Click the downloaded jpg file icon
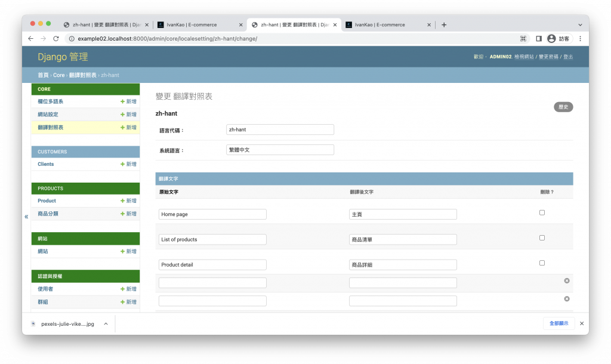This screenshot has height=364, width=611. (x=33, y=324)
